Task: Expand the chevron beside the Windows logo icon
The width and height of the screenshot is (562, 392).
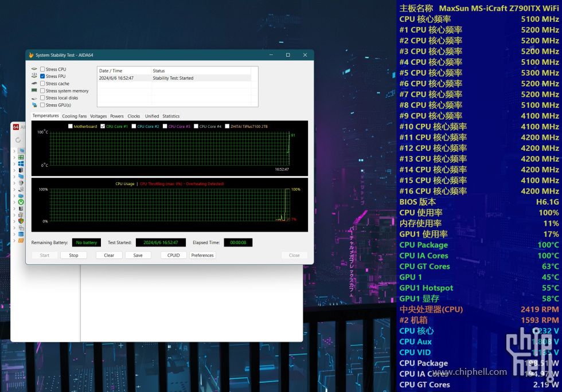Action: 14,164
